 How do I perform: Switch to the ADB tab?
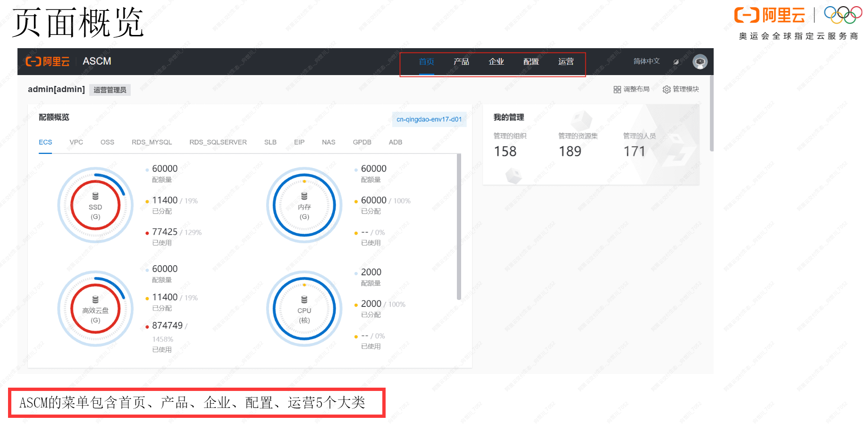point(396,142)
